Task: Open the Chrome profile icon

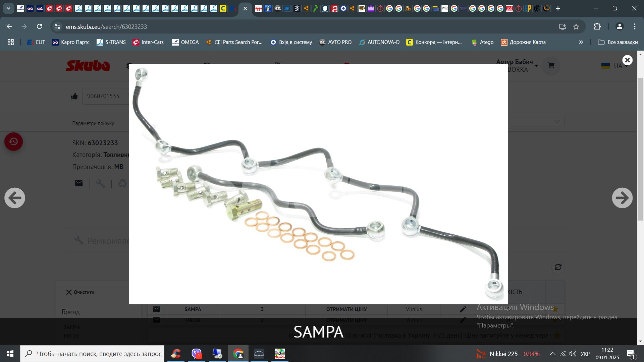Action: 620,26
